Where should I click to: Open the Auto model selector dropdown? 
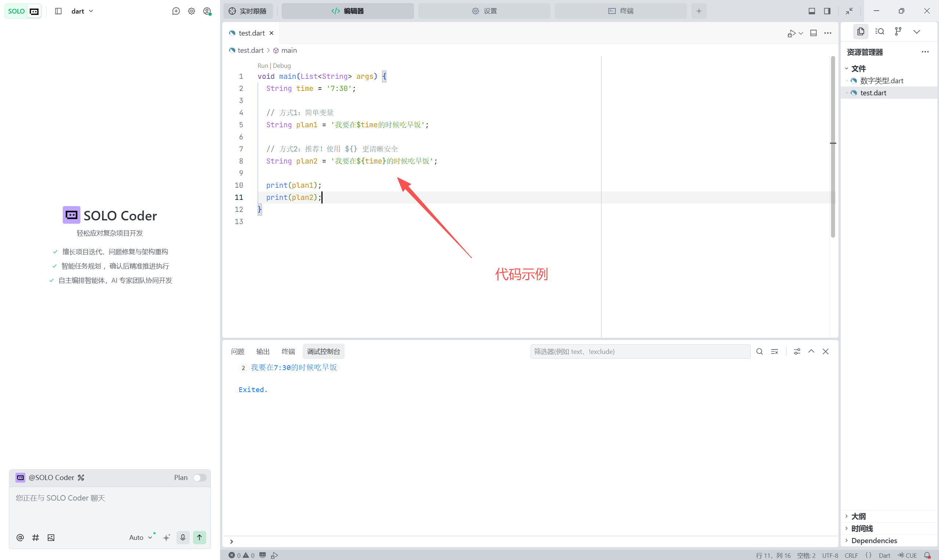click(140, 537)
